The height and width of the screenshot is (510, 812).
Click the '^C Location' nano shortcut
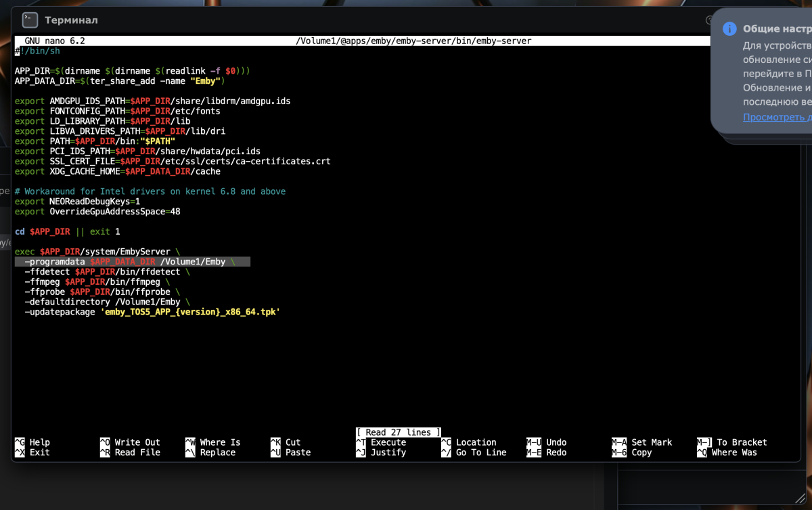[468, 442]
